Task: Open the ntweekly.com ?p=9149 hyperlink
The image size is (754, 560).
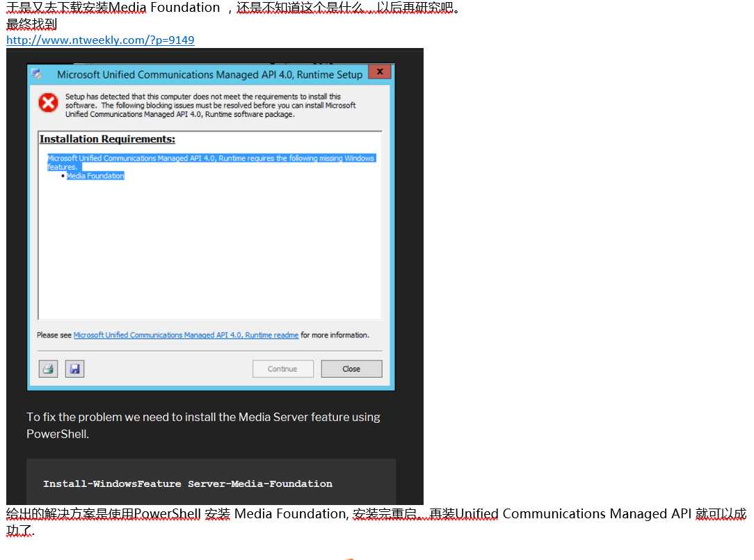Action: coord(100,40)
